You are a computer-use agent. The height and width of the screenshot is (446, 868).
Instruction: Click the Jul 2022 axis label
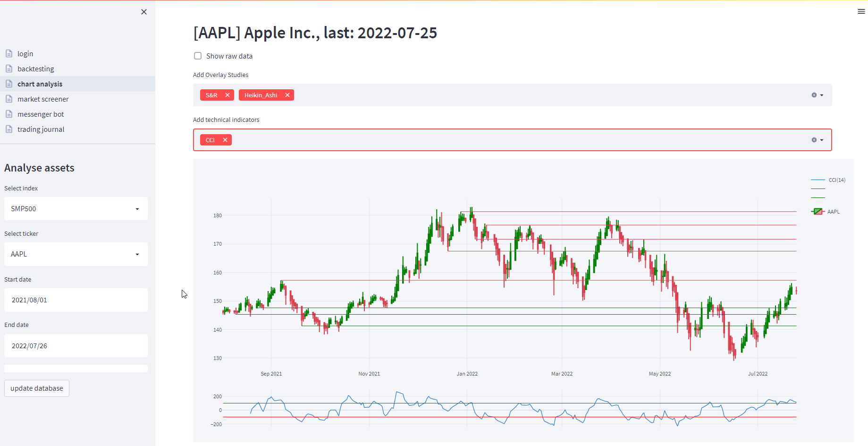[758, 374]
